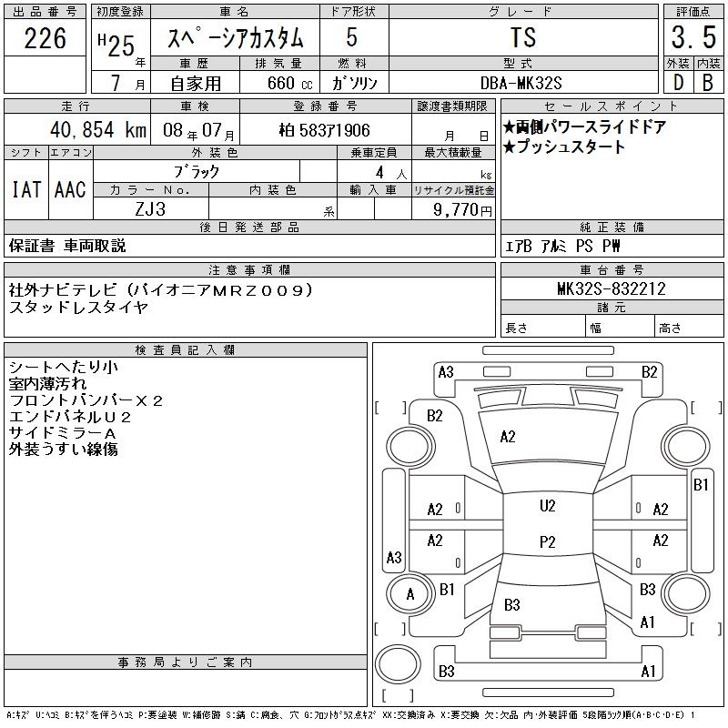Screen dimensions: 728x728
Task: Click the A3 mark at front-left bumper corner
Action: [x=446, y=372]
